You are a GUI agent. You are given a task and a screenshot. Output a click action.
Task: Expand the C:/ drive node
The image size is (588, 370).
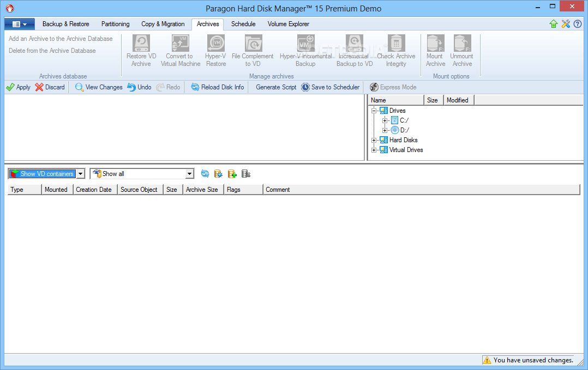pos(385,120)
